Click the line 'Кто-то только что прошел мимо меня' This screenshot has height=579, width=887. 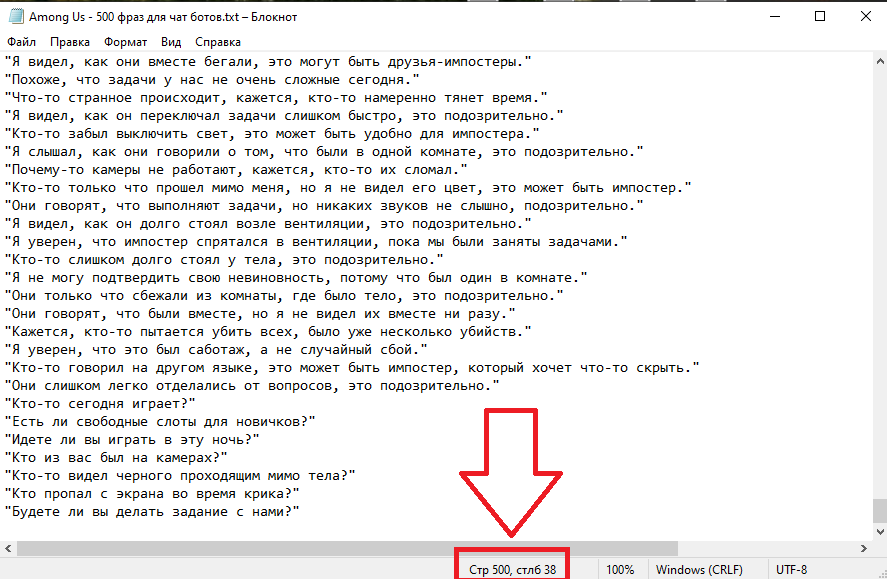click(x=348, y=187)
